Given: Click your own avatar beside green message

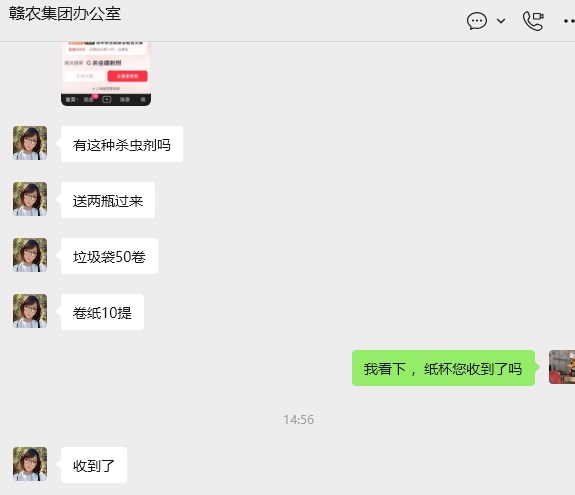Looking at the screenshot, I should [x=562, y=367].
